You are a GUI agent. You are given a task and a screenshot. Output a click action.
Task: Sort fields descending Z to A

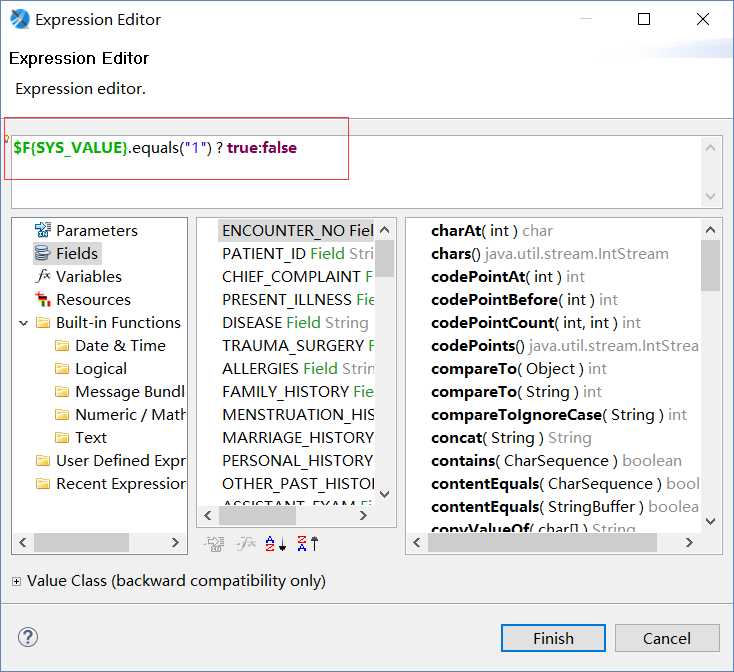click(308, 543)
